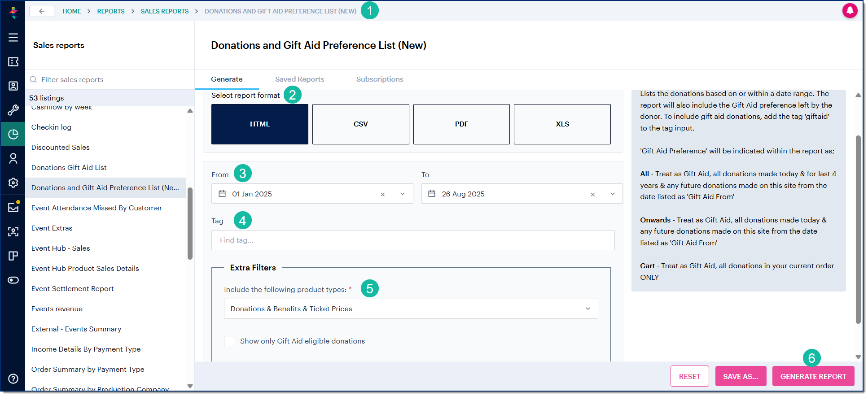
Task: Open the settings gear sidebar icon
Action: tap(13, 183)
